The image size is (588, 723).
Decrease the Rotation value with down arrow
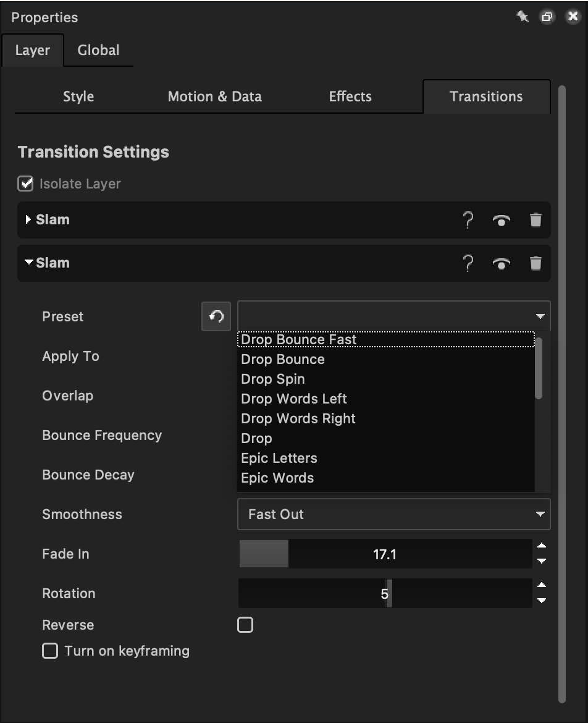(x=542, y=601)
